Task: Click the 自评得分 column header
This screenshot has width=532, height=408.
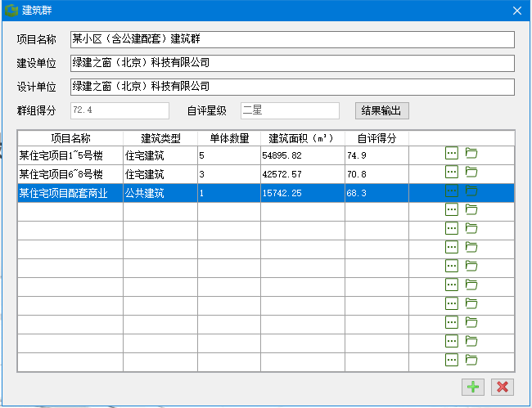Action: tap(376, 138)
